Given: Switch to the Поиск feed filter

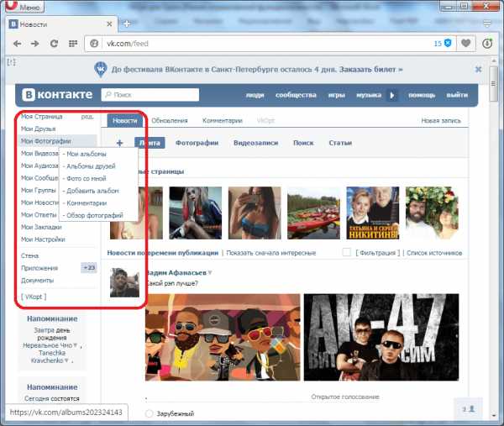Looking at the screenshot, I should (x=303, y=143).
